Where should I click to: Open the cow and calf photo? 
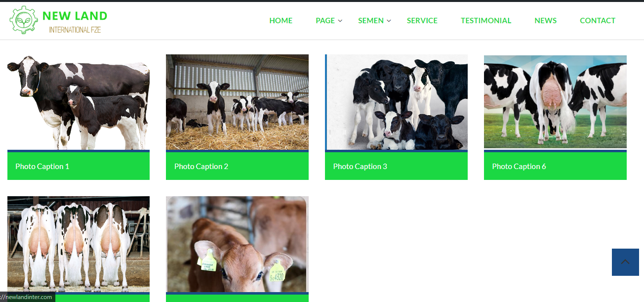click(x=79, y=102)
